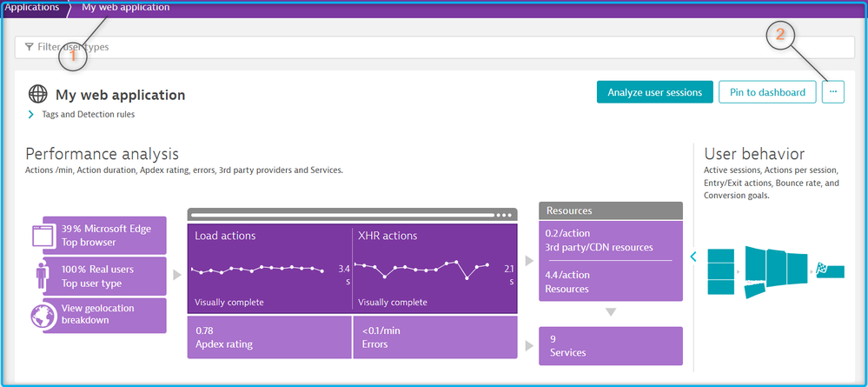Open the XHR actions chart tile
868x387 pixels.
coord(434,268)
